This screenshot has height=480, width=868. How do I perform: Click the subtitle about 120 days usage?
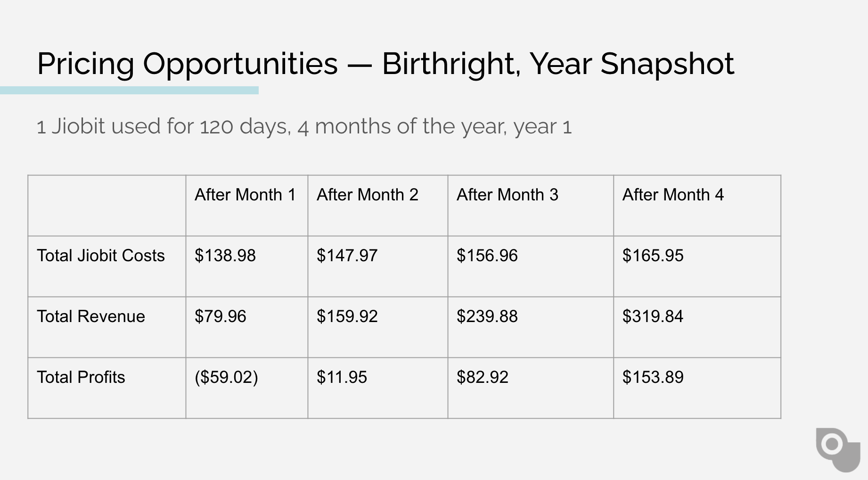[x=304, y=126]
